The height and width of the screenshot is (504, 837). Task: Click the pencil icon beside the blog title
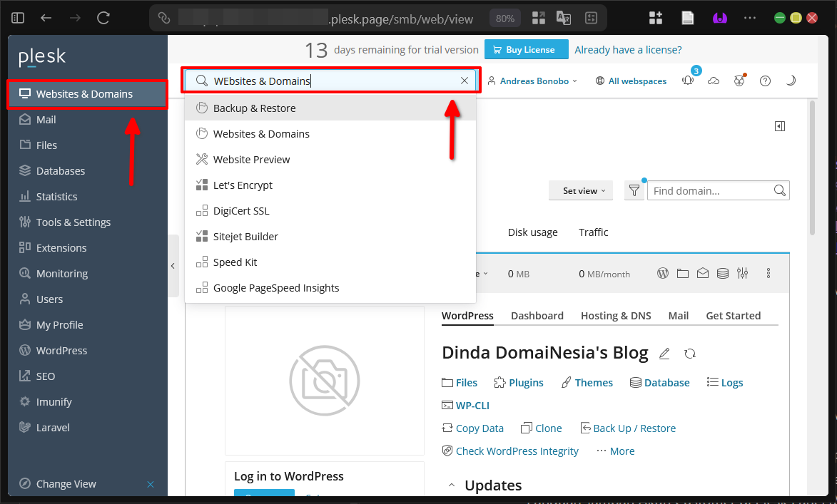point(664,354)
